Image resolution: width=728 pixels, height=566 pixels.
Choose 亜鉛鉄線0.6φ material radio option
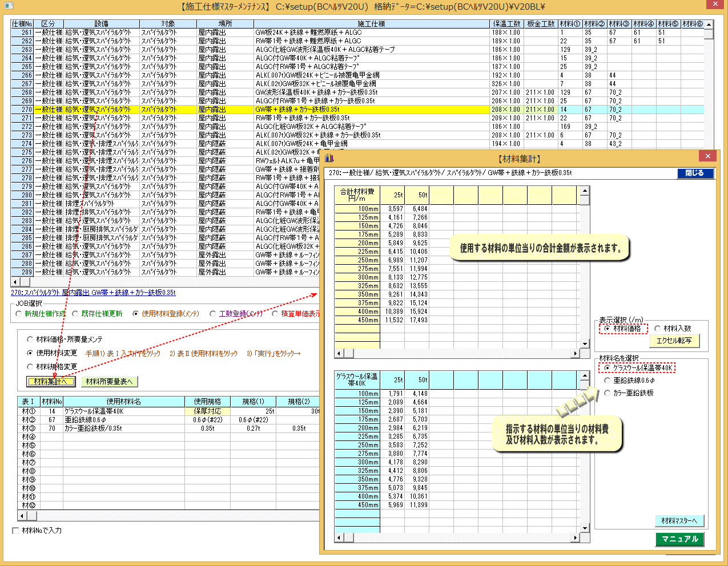[x=607, y=381]
